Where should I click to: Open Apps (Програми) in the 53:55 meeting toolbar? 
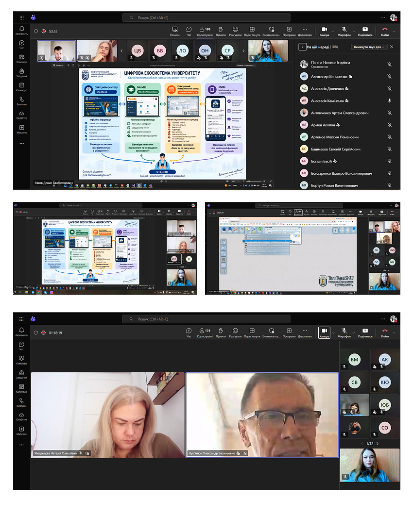click(x=289, y=31)
